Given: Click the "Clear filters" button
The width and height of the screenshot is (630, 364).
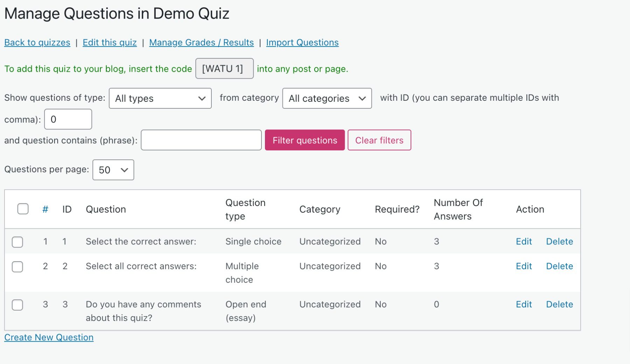Looking at the screenshot, I should coord(379,140).
